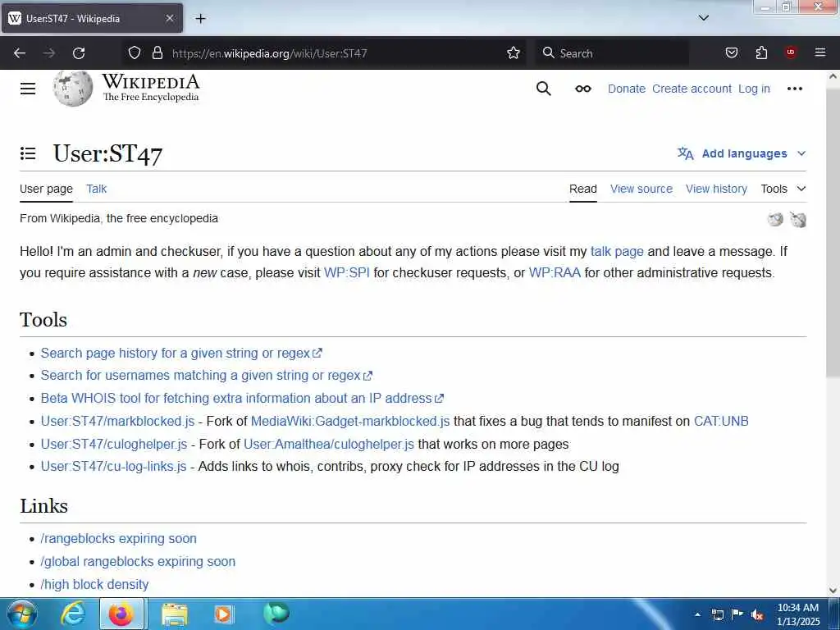Open Wikipedia main sidebar menu
Image resolution: width=840 pixels, height=630 pixels.
(x=28, y=89)
